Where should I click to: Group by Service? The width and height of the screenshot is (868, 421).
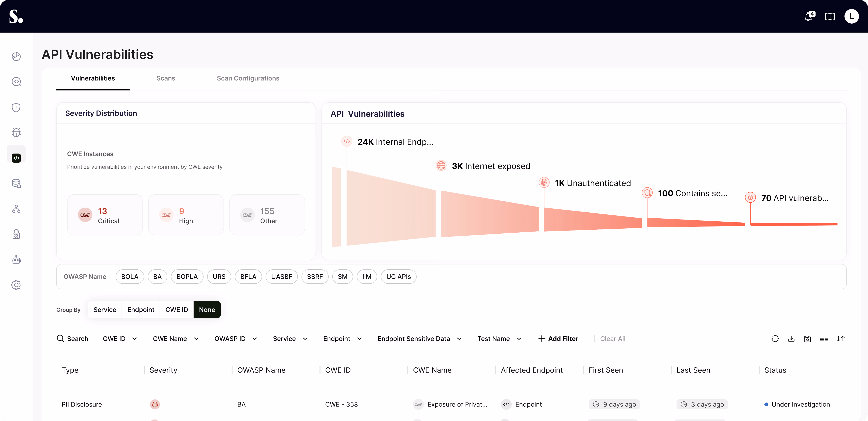point(105,310)
